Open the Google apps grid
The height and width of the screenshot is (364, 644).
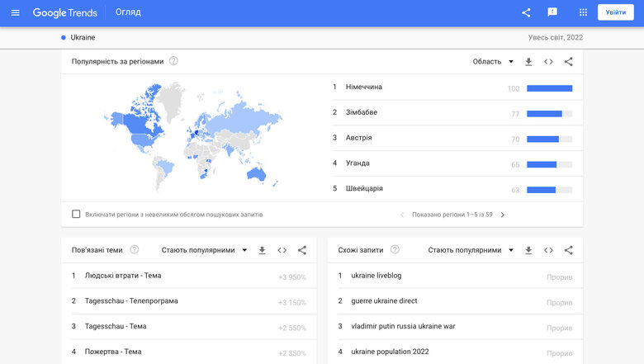tap(583, 12)
